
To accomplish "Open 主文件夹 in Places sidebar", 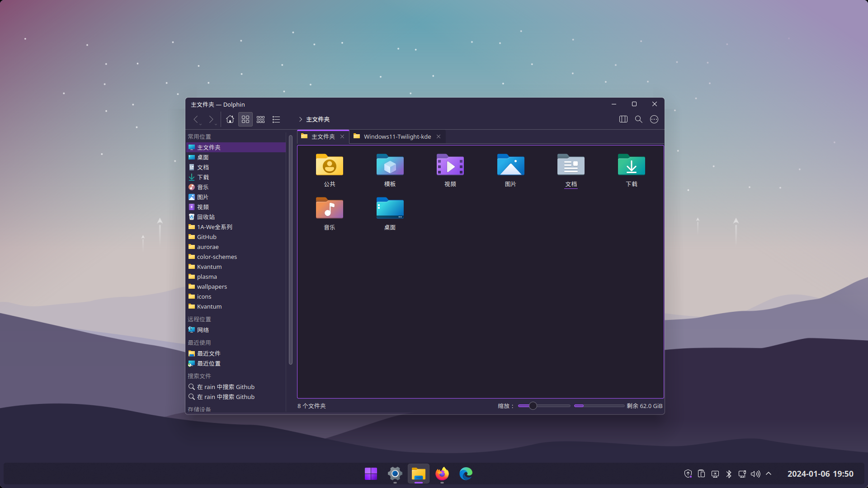I will pos(236,147).
